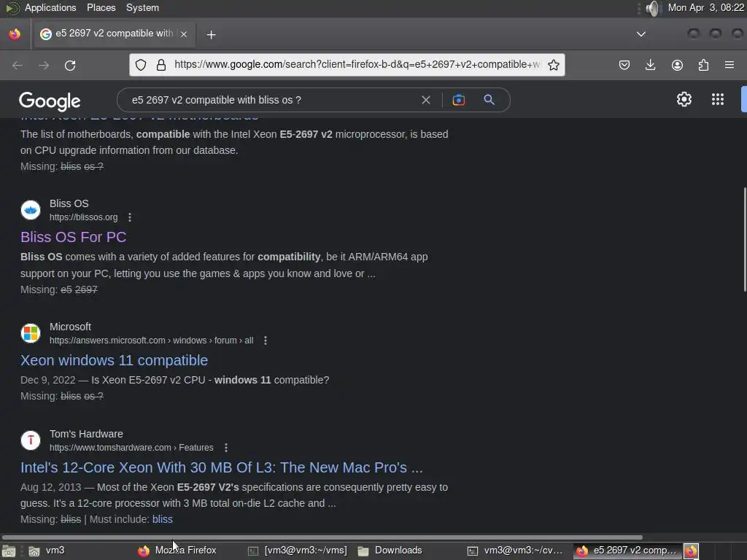This screenshot has width=747, height=560.
Task: Open the extensions puzzle icon
Action: coord(703,65)
